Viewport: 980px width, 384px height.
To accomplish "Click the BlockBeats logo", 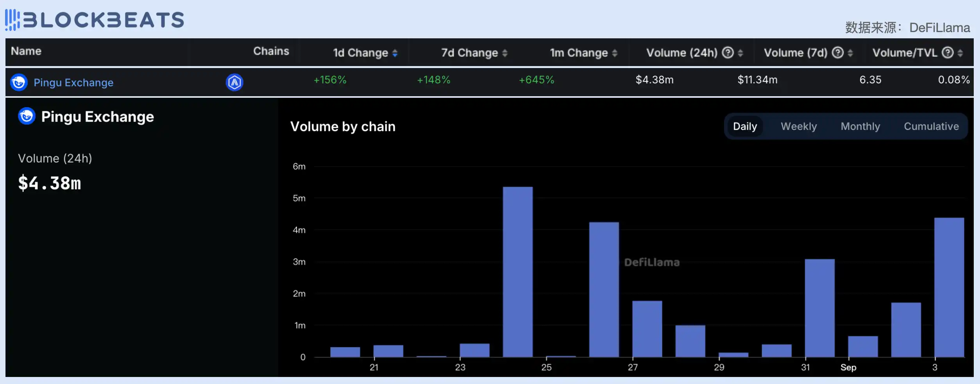I will pyautogui.click(x=95, y=20).
